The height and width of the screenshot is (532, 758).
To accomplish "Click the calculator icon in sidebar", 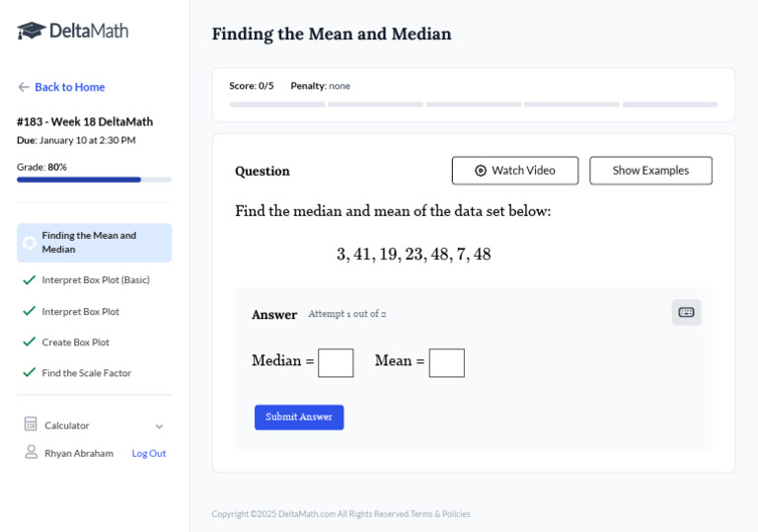I will coord(31,424).
